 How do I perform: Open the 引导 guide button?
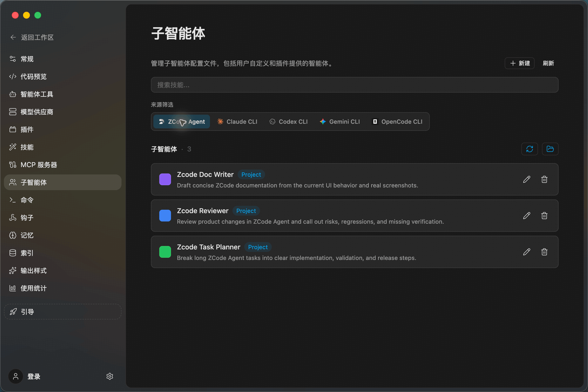63,312
